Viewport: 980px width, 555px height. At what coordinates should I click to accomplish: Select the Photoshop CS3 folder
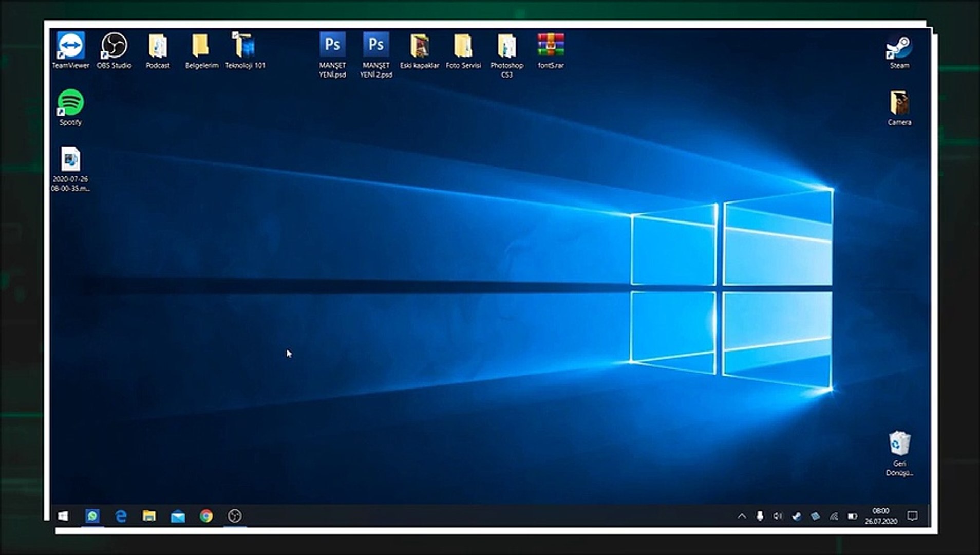(x=507, y=55)
